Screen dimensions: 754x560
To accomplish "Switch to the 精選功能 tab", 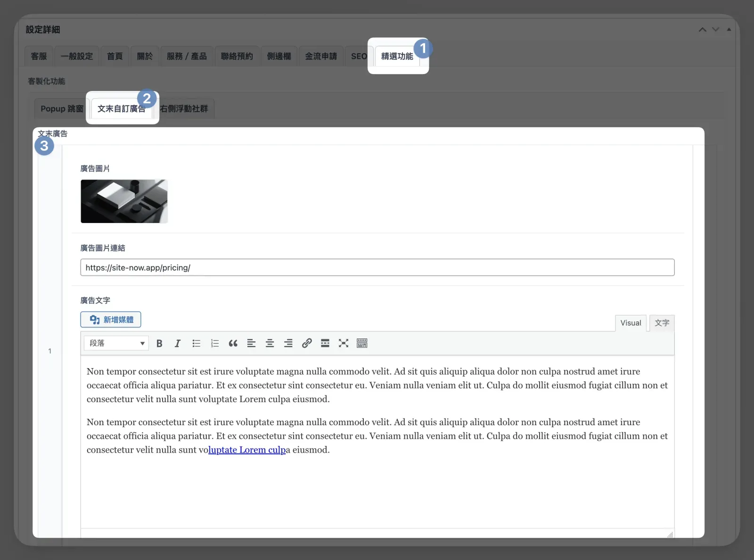I will (397, 56).
